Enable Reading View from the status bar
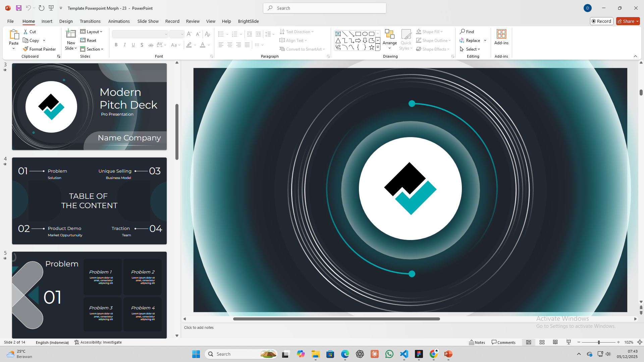 click(x=555, y=342)
